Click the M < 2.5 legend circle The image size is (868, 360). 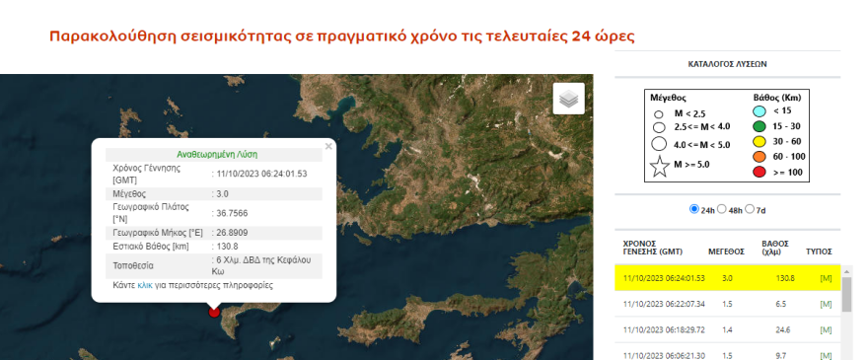659,114
